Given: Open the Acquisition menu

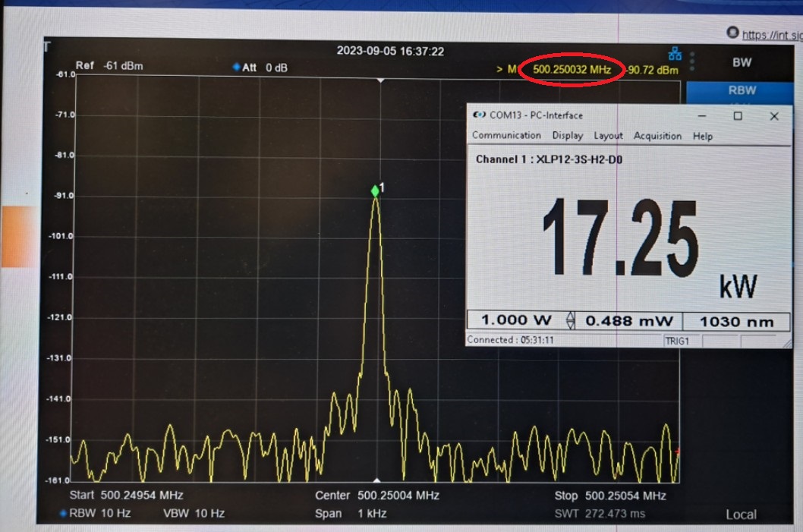Looking at the screenshot, I should click(657, 136).
